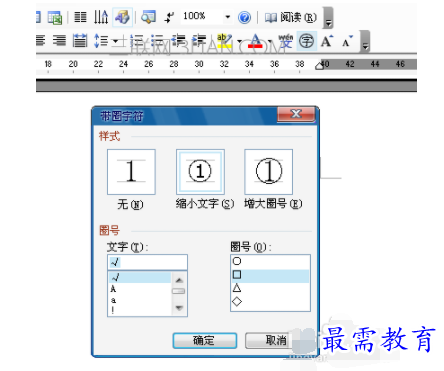Apply distributed alignment
Screen dimensions: 444x371
(80, 41)
